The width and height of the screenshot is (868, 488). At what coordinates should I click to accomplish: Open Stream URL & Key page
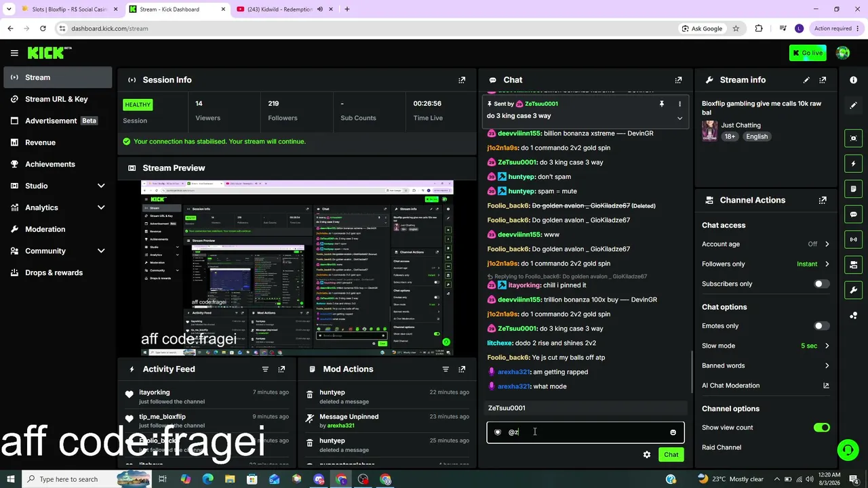tap(58, 99)
